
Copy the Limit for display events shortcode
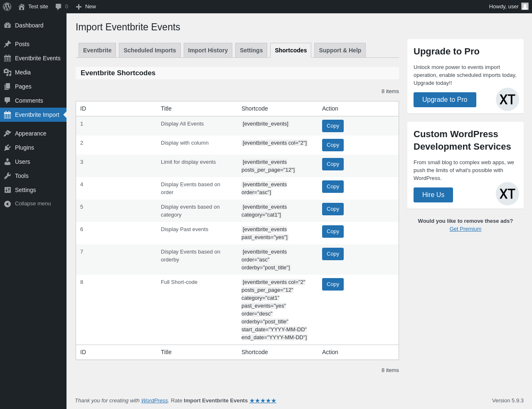pyautogui.click(x=333, y=164)
